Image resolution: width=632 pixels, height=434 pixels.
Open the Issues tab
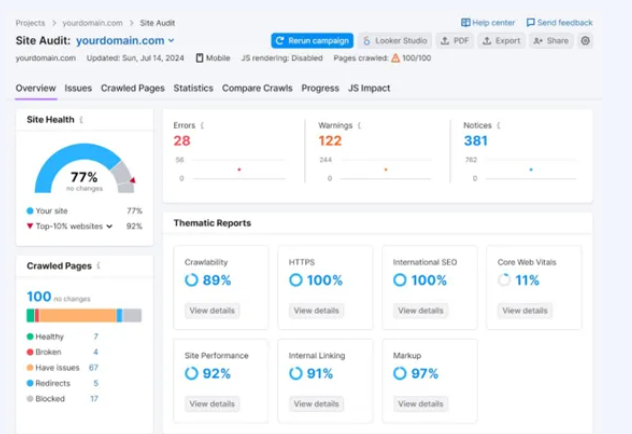click(78, 88)
